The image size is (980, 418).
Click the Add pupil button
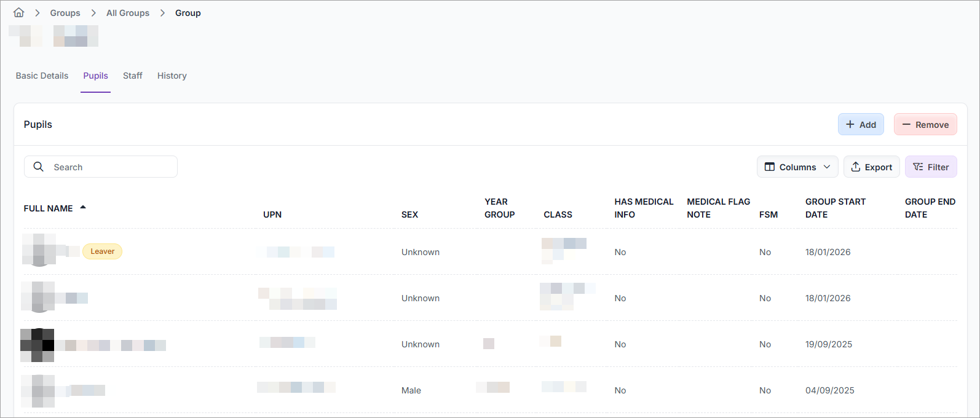click(x=861, y=125)
